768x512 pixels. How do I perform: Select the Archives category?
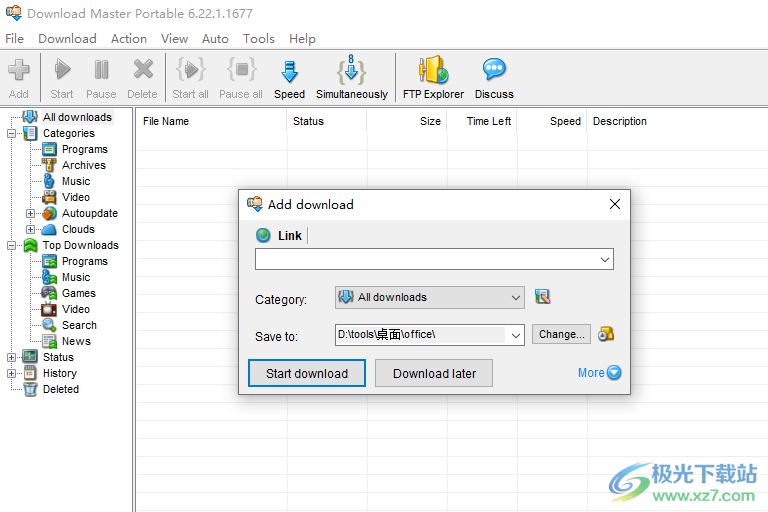tap(84, 165)
